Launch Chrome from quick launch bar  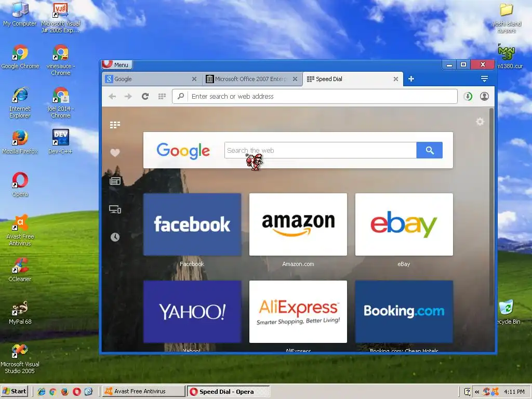(52, 392)
